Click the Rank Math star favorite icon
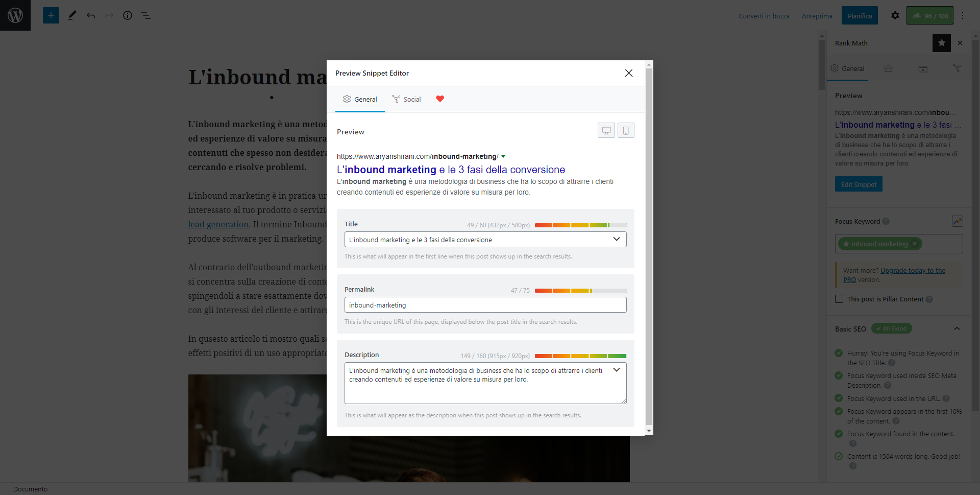 [941, 43]
